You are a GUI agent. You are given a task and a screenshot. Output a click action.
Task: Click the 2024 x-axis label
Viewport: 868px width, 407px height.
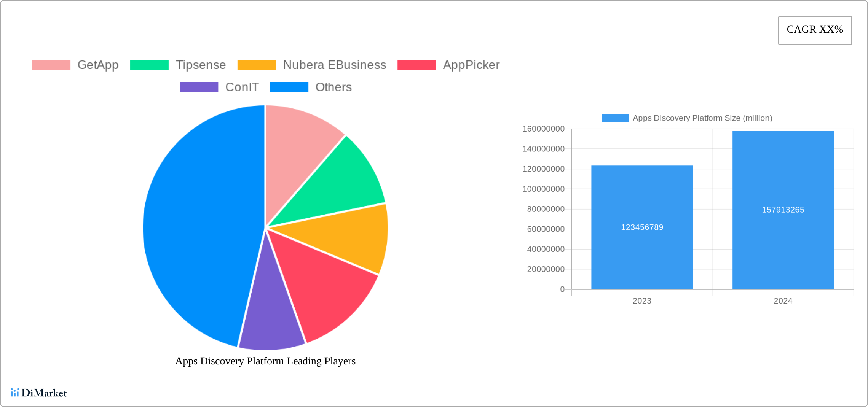(783, 301)
